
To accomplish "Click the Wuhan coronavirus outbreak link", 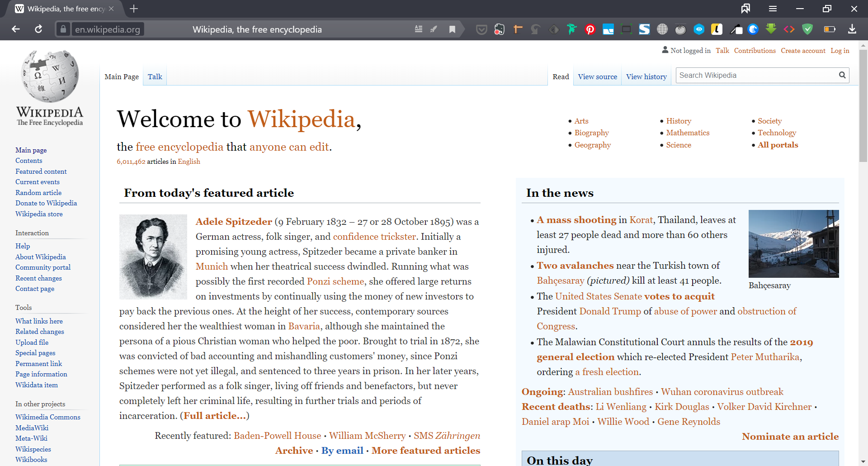I will (x=722, y=392).
